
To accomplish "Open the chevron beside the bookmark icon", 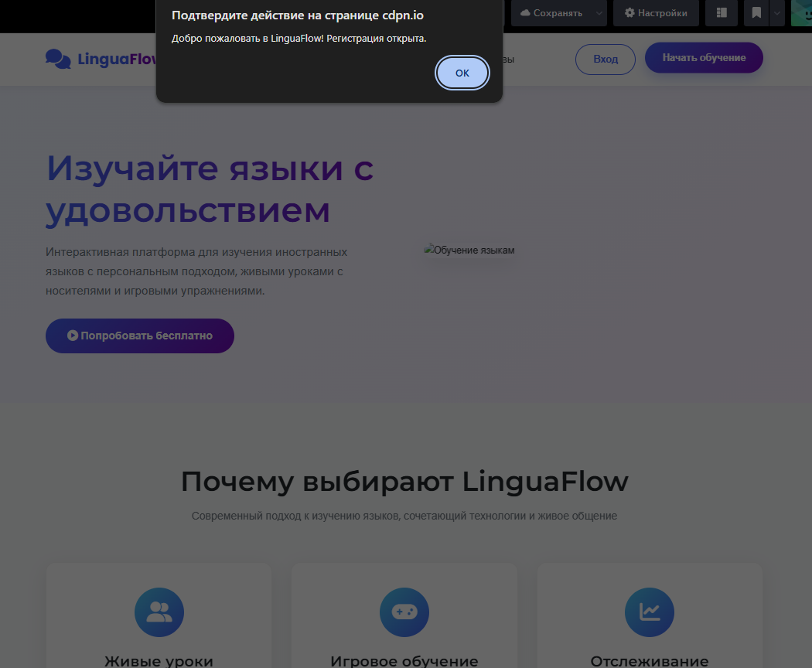I will [776, 12].
